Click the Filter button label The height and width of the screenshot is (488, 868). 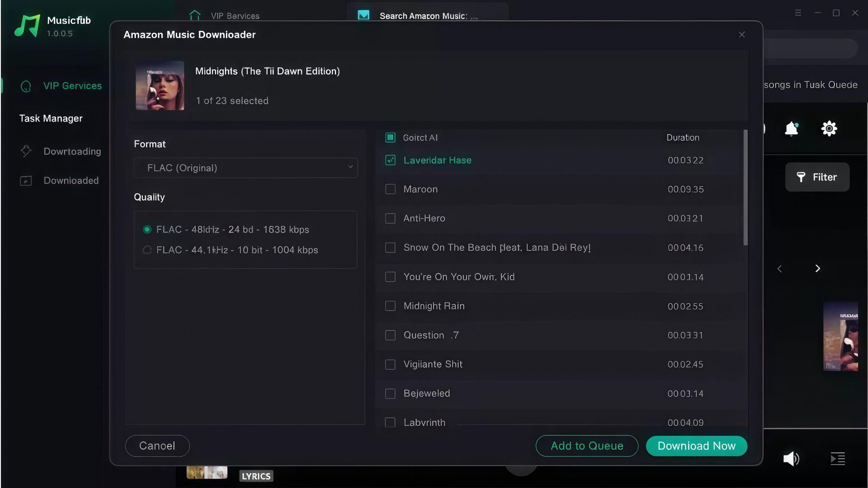(825, 177)
